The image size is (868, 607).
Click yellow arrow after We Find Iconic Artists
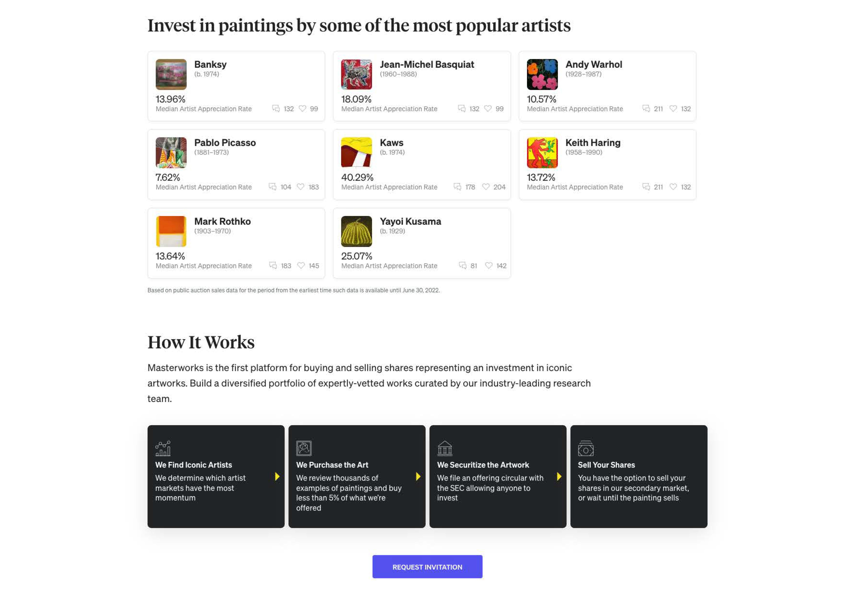tap(277, 477)
